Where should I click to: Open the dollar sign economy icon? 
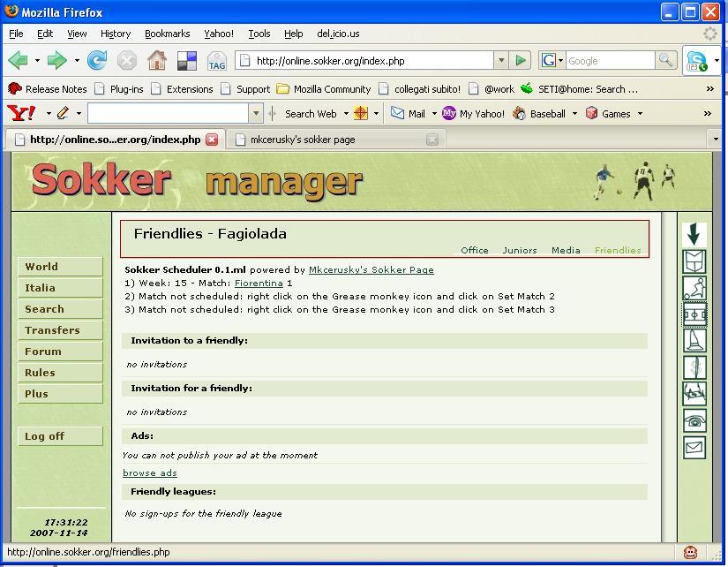coord(694,367)
